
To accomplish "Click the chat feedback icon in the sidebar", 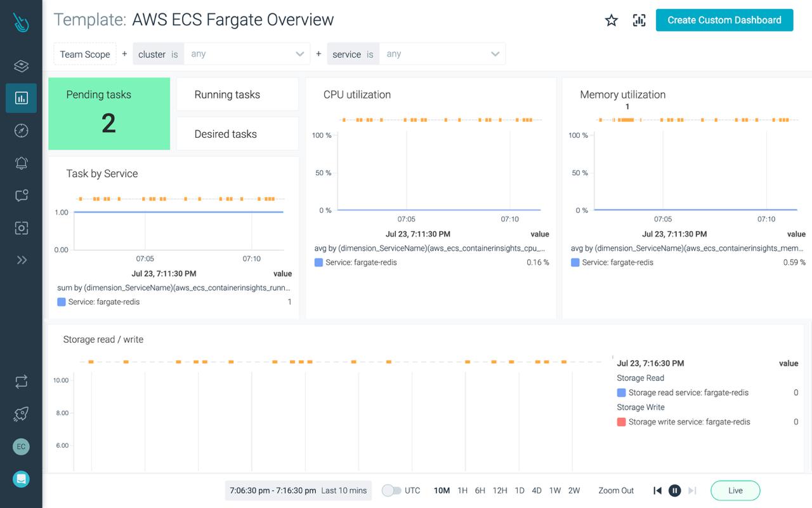I will pos(21,195).
